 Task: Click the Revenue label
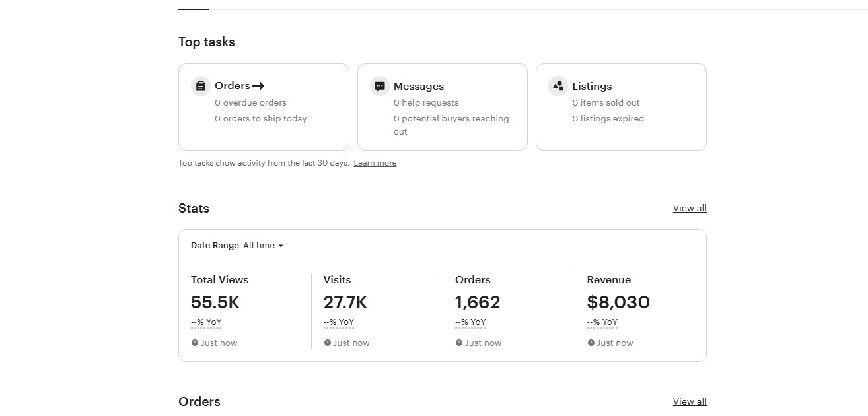(609, 280)
